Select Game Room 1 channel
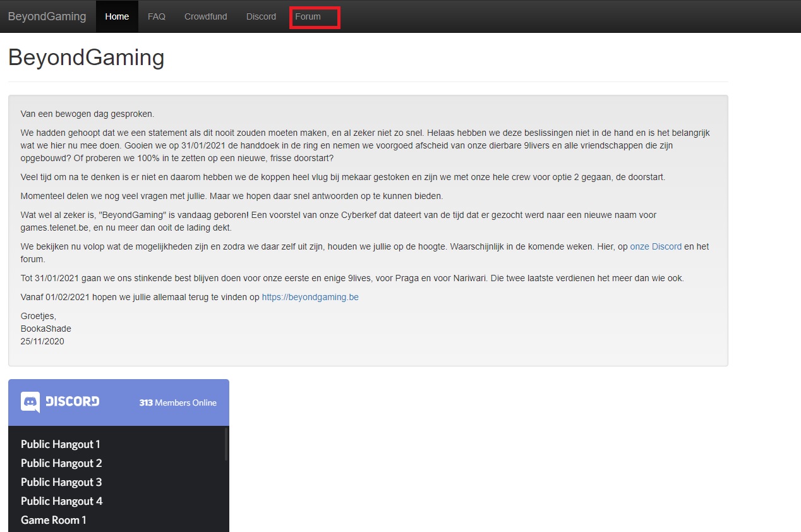The height and width of the screenshot is (532, 801). click(x=54, y=520)
